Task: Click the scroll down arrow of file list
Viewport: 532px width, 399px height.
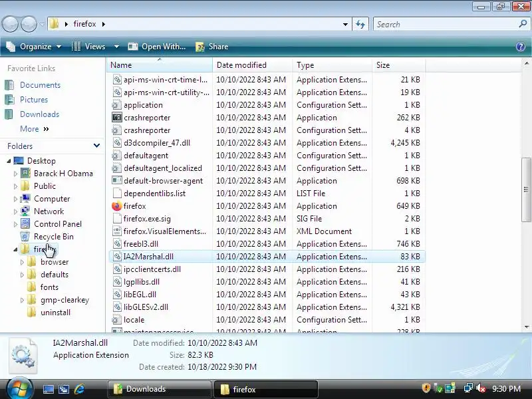Action: click(x=526, y=327)
